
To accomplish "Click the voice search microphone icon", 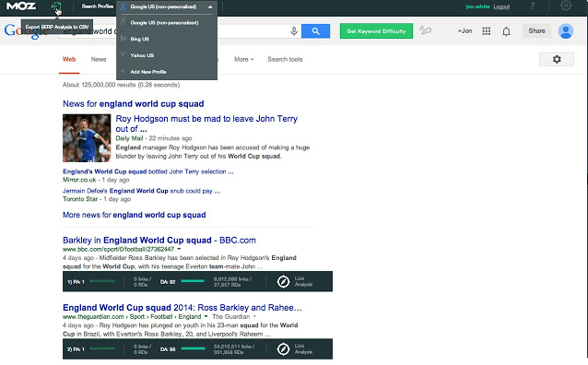I will point(294,31).
